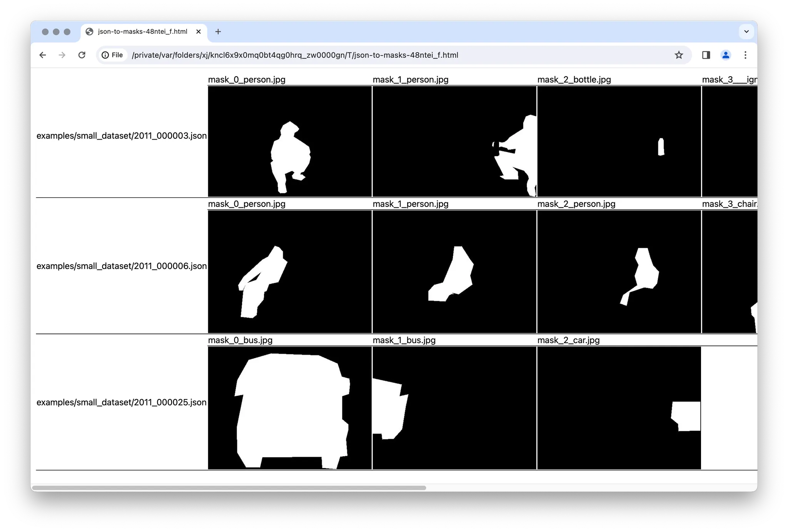
Task: Open the user profile avatar
Action: [725, 55]
